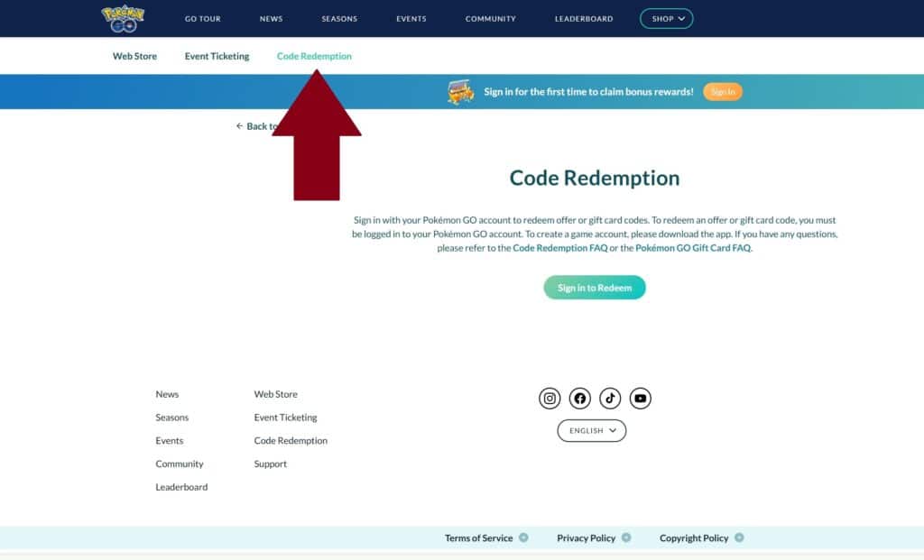The width and height of the screenshot is (924, 560).
Task: Switch to the Event Ticketing tab
Action: point(217,56)
